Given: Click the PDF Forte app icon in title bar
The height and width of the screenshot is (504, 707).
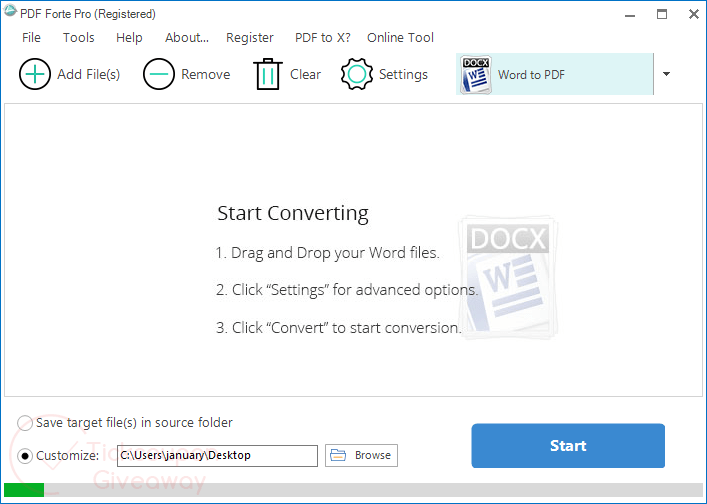Looking at the screenshot, I should [10, 11].
